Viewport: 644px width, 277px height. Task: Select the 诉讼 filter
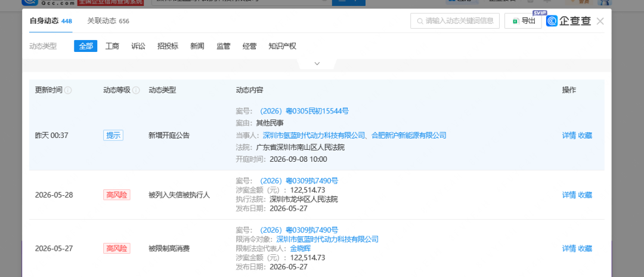pyautogui.click(x=138, y=46)
